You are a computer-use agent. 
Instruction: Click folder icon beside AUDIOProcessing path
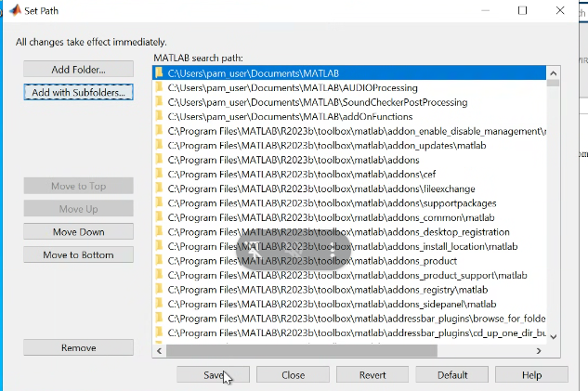pos(159,87)
